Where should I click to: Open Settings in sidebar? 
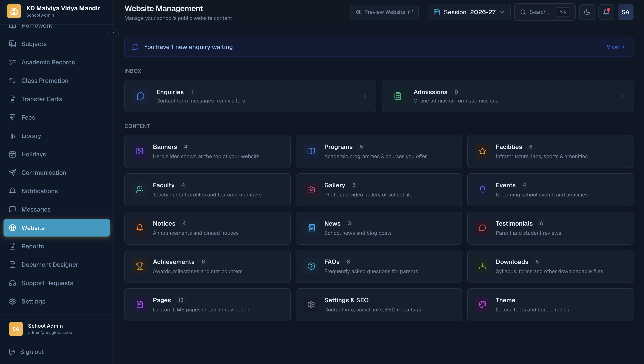tap(57, 302)
